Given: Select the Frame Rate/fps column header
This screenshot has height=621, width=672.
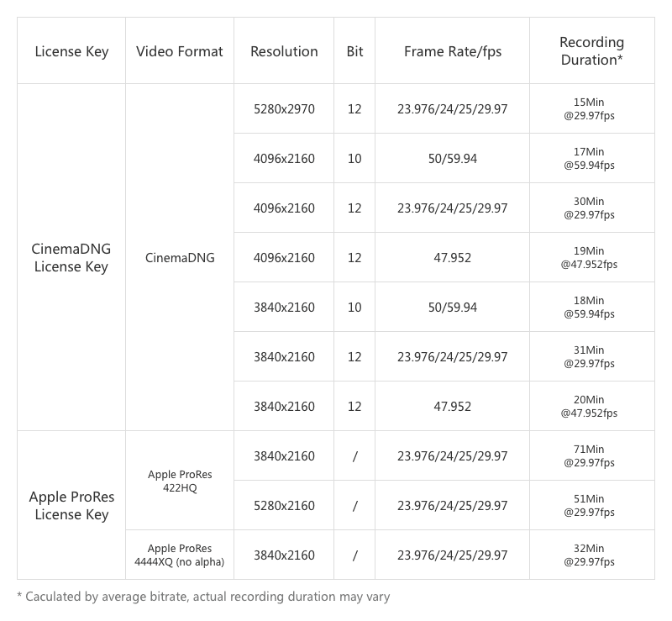Looking at the screenshot, I should [x=452, y=51].
